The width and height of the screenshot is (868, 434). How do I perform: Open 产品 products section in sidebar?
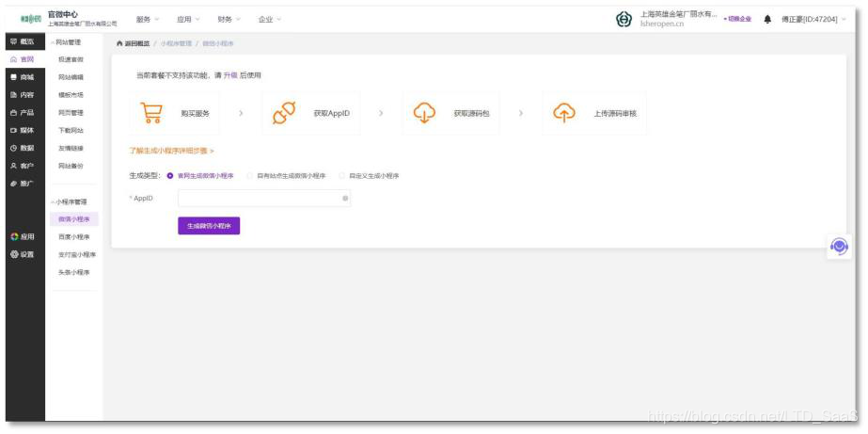(23, 113)
